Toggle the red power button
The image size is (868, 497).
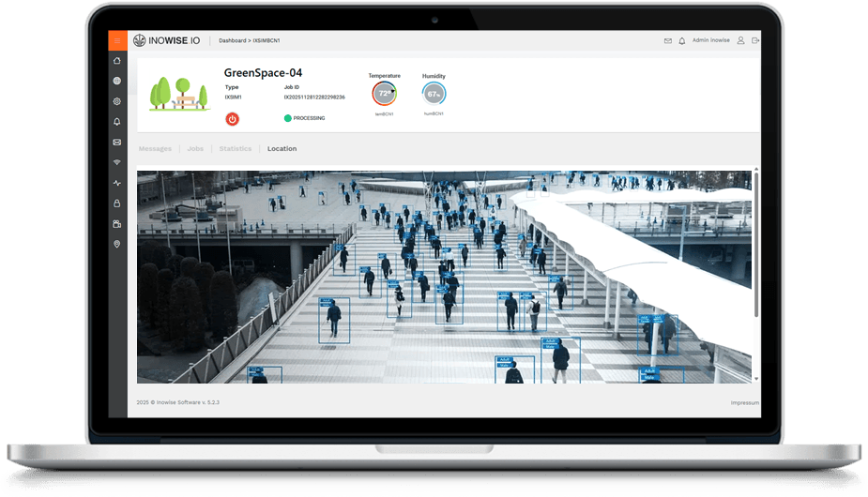tap(232, 118)
